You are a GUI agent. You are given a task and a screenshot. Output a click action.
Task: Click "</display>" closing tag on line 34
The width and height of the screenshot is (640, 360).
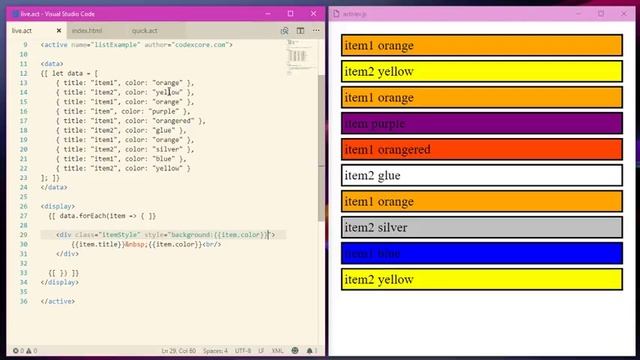tap(60, 282)
